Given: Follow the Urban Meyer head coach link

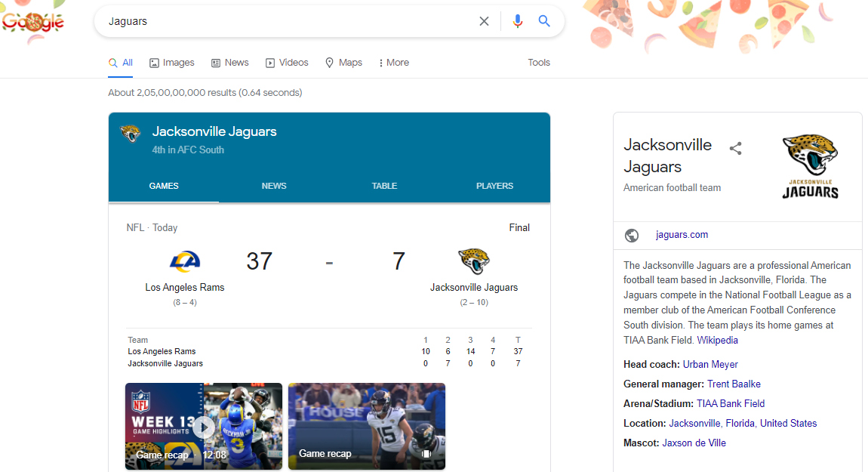Looking at the screenshot, I should [x=710, y=365].
